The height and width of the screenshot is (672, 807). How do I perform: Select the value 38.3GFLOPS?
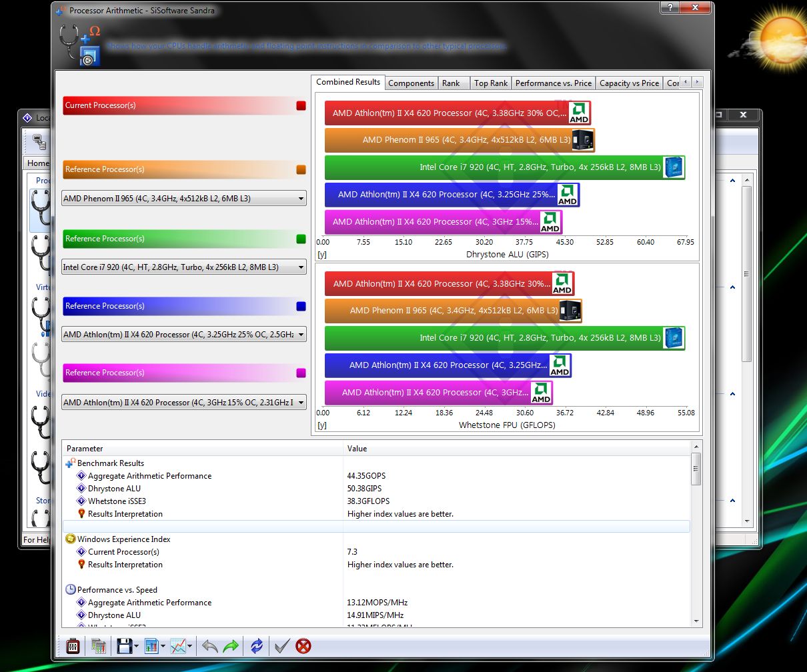(368, 501)
